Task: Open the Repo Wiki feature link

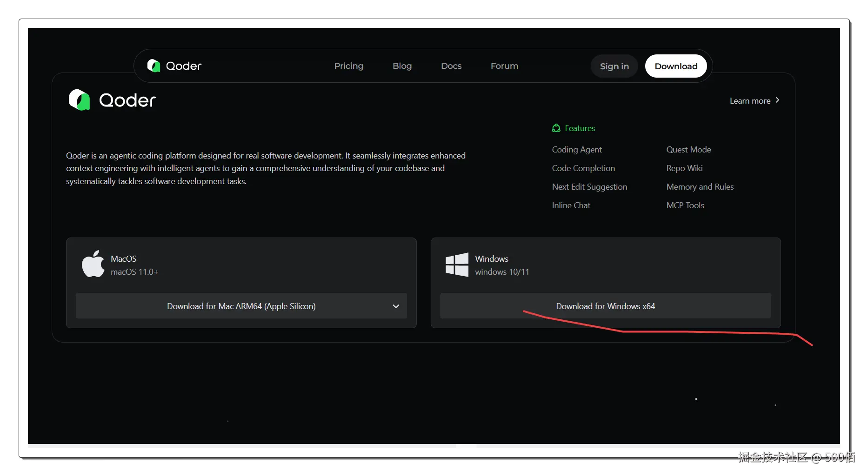Action: coord(684,168)
